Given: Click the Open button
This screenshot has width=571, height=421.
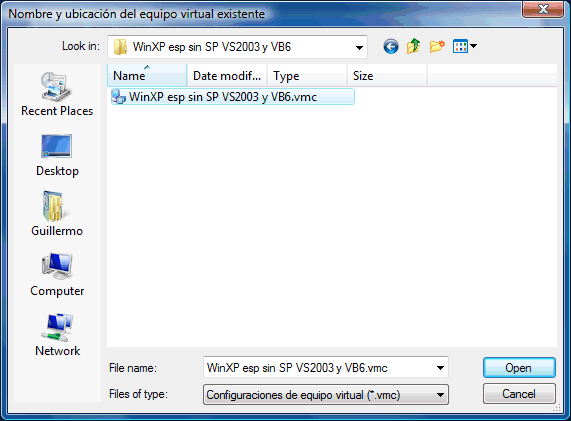Looking at the screenshot, I should [x=519, y=368].
